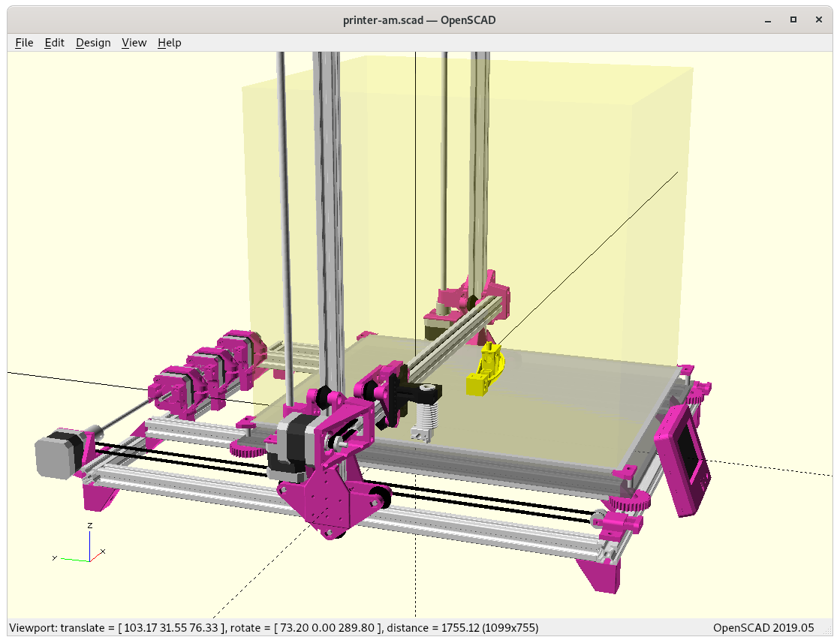Click the viewport translate/rotate status text
The width and height of the screenshot is (840, 643).
tap(274, 627)
